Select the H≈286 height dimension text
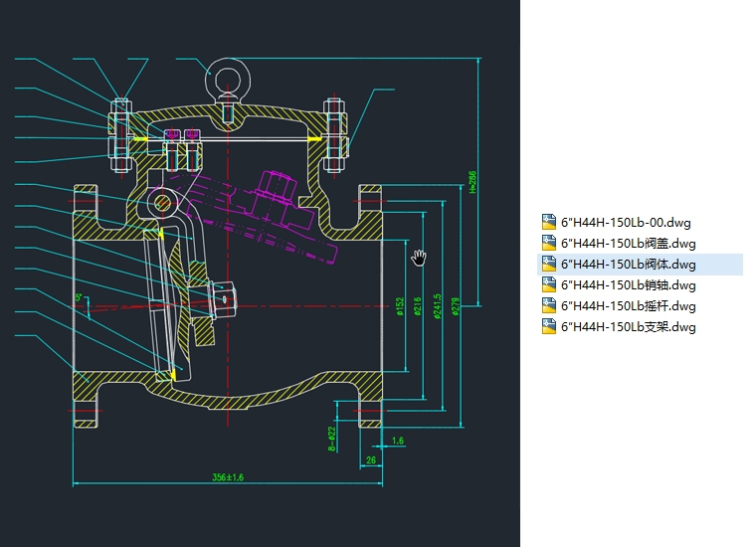This screenshot has height=547, width=756. pos(472,182)
